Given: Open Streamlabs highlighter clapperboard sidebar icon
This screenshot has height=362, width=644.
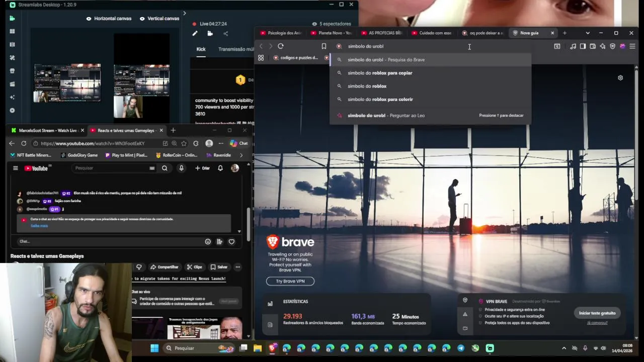Looking at the screenshot, I should 12,84.
